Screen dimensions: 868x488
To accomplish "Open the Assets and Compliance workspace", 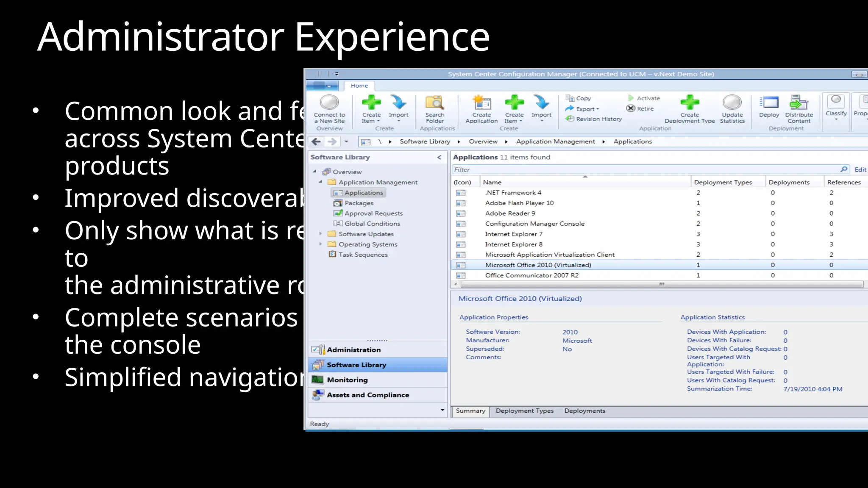I will [x=378, y=395].
